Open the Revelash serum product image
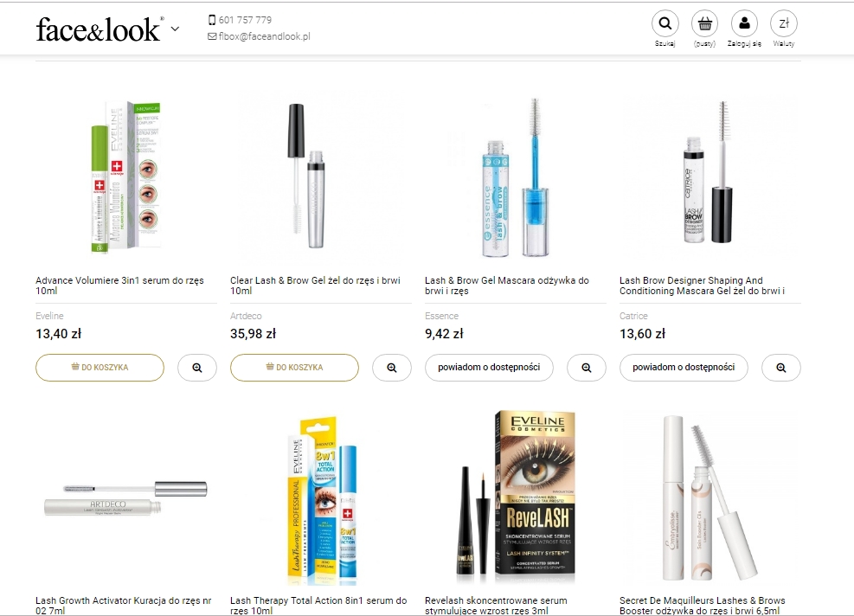Screen dimensions: 854x616 [x=515, y=498]
